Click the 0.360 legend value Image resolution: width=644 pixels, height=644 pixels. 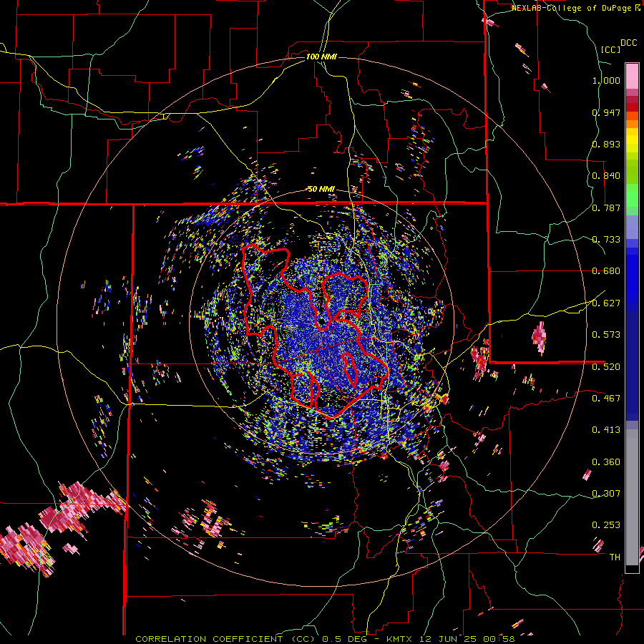click(606, 462)
